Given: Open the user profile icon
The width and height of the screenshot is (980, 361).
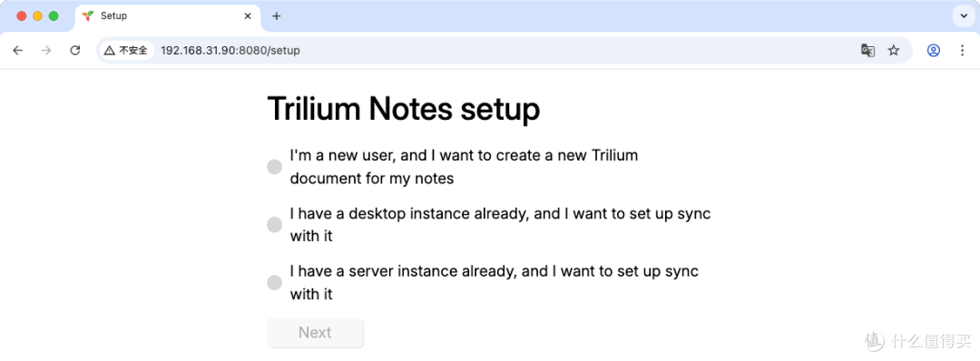Looking at the screenshot, I should click(933, 51).
